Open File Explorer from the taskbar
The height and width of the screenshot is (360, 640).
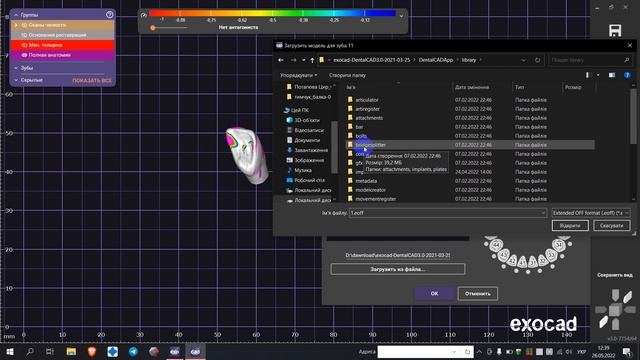click(x=71, y=351)
